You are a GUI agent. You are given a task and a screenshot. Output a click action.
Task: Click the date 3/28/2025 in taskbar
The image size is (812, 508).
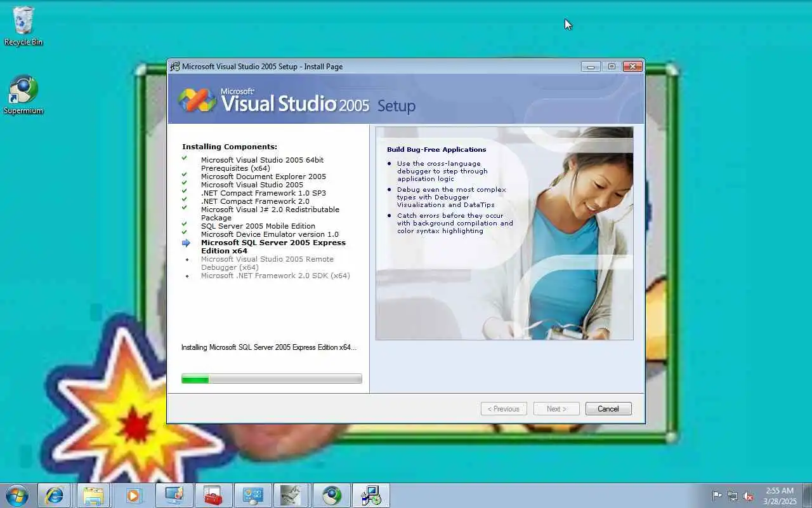tap(780, 502)
